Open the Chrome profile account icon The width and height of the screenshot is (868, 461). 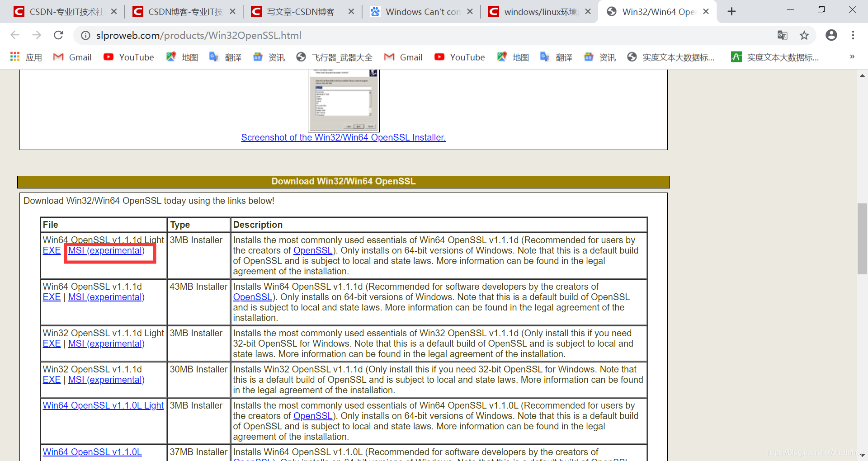[x=831, y=35]
